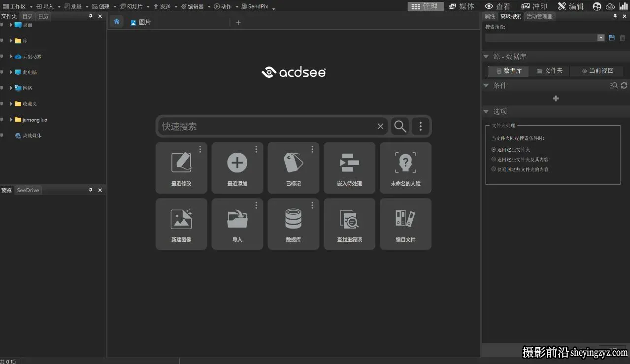Pin the advanced search panel

615,16
